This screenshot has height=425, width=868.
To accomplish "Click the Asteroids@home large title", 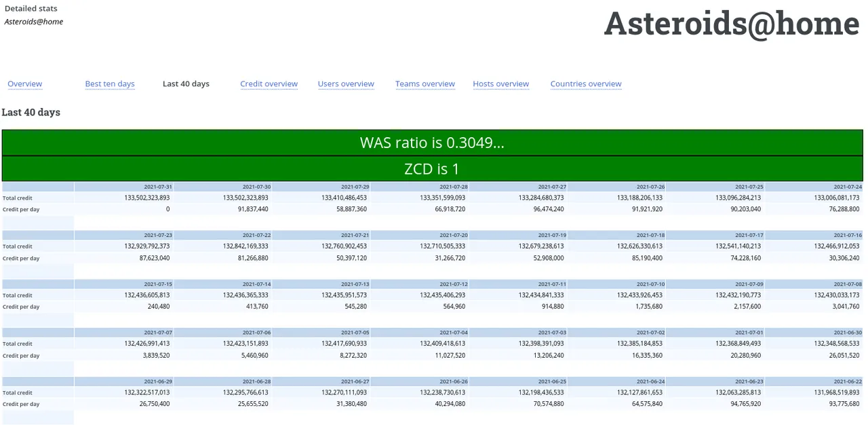I will 732,24.
